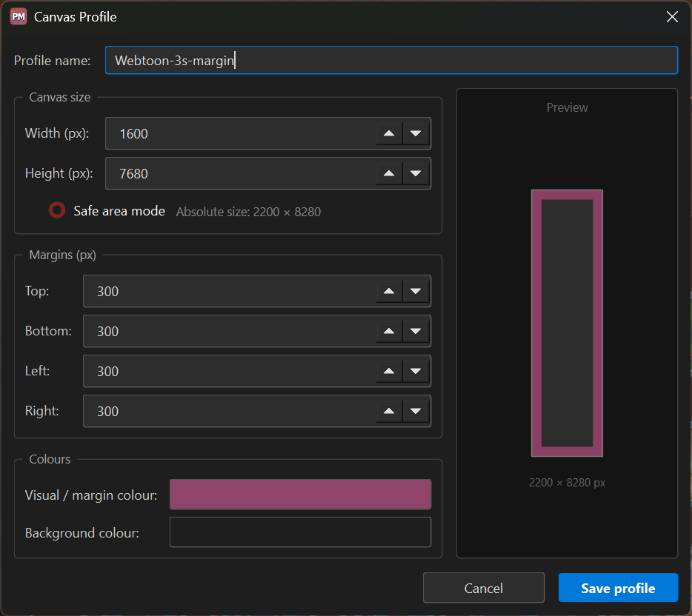
Task: Decrease Left margin with down arrow
Action: click(x=416, y=371)
